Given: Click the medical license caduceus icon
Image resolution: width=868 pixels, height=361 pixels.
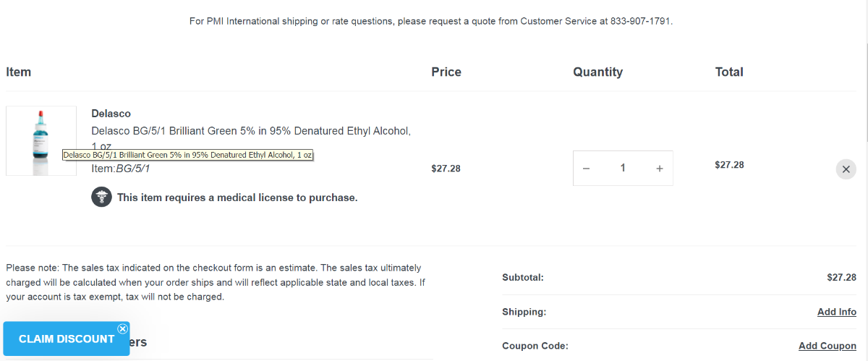Looking at the screenshot, I should click(101, 197).
